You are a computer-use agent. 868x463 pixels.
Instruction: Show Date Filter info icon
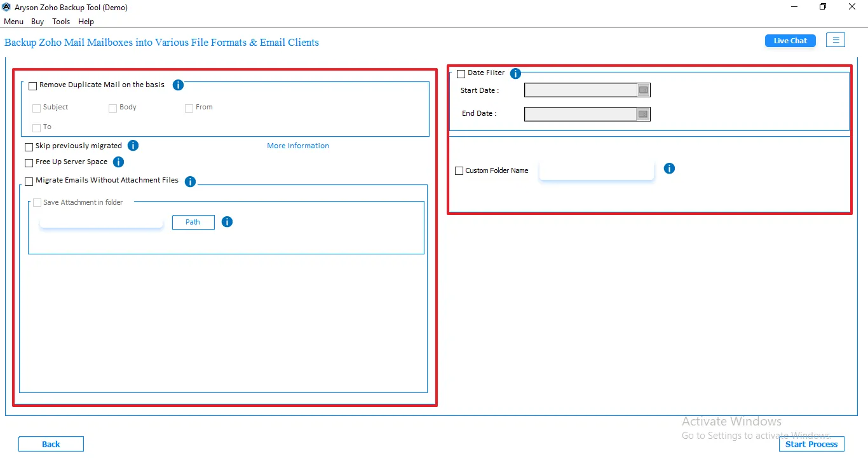515,73
